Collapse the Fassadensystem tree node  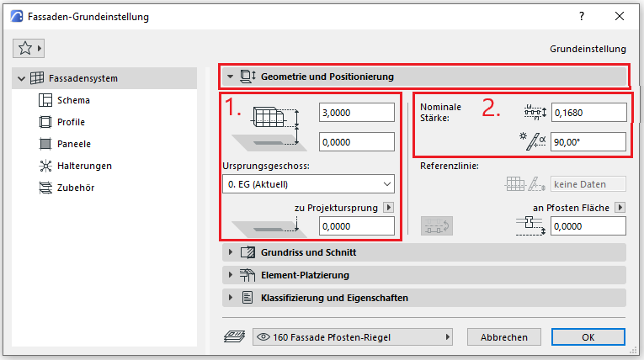click(20, 78)
